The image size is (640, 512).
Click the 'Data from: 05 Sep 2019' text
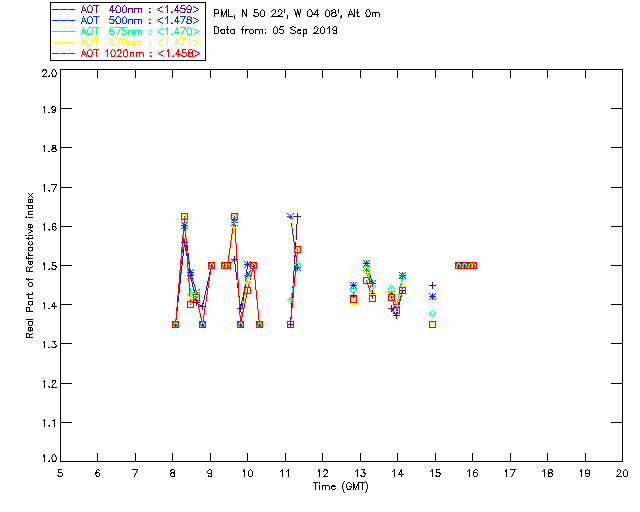pos(276,31)
